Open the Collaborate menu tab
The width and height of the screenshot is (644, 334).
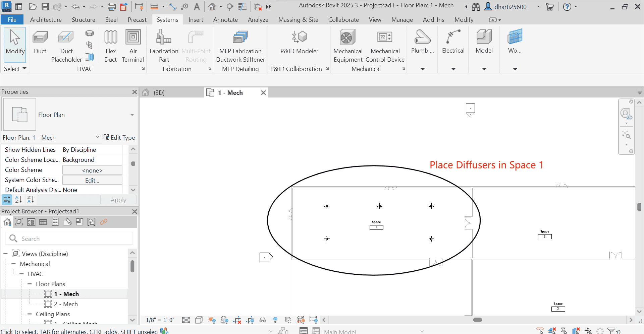click(x=343, y=19)
